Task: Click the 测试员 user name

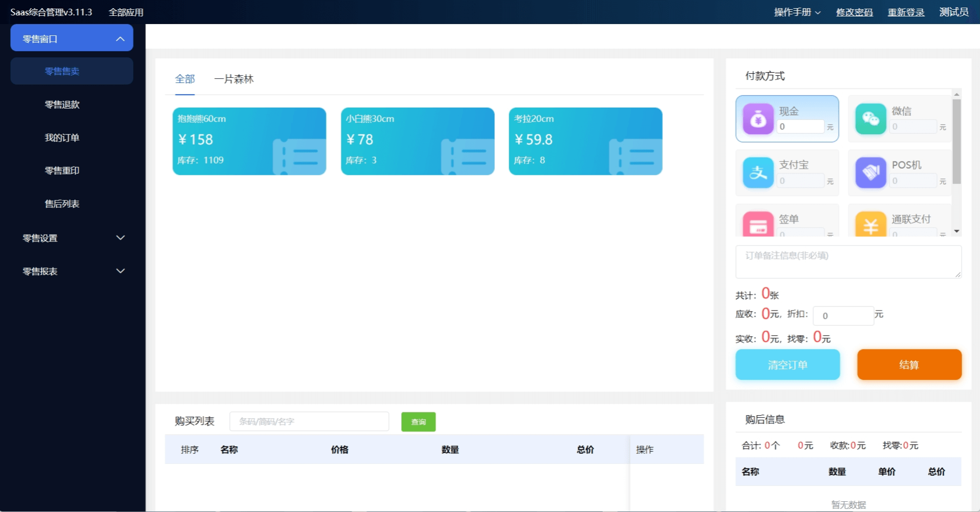Action: click(x=954, y=12)
